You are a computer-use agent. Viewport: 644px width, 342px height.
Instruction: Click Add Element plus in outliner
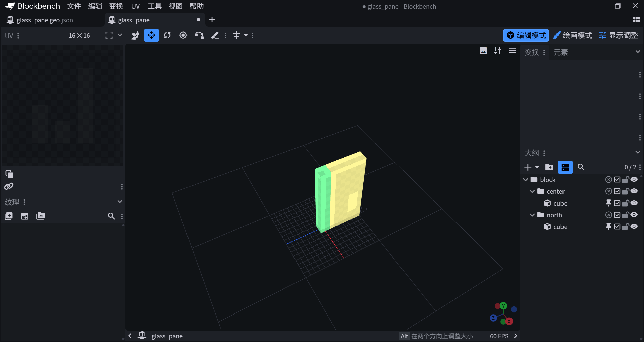[x=528, y=167]
